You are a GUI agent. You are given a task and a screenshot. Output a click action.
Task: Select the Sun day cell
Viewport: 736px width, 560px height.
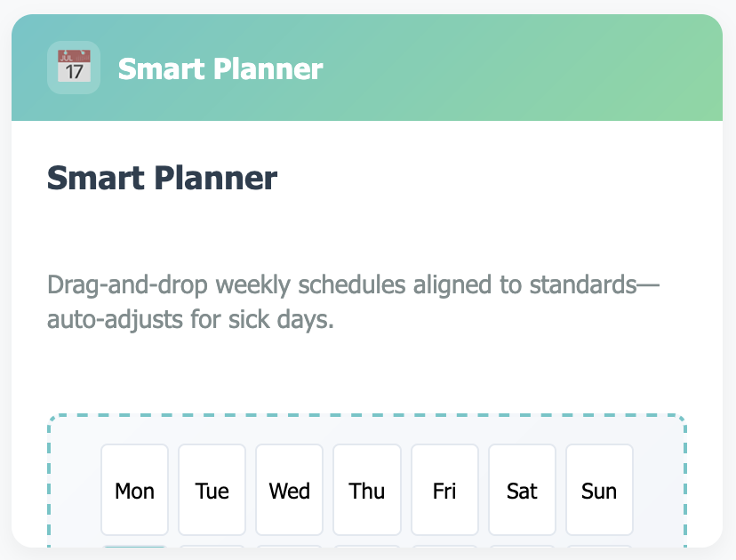click(599, 490)
